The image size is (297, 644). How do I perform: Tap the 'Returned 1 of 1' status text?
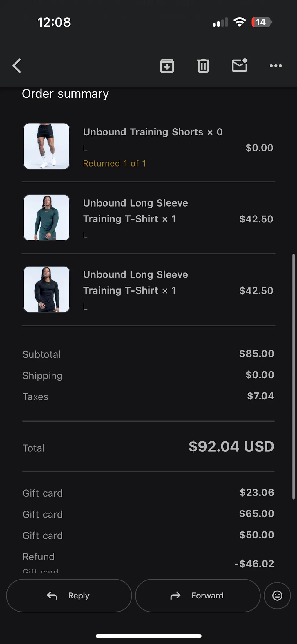[115, 163]
